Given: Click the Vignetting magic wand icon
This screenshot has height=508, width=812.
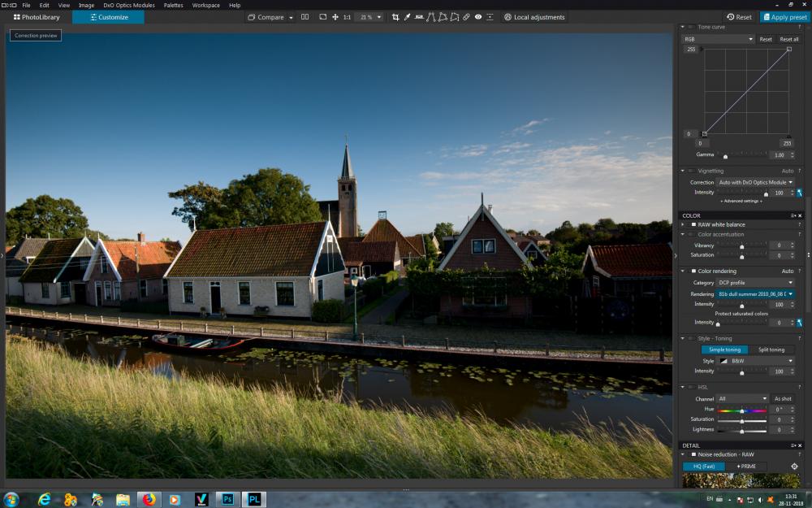Looking at the screenshot, I should (800, 193).
